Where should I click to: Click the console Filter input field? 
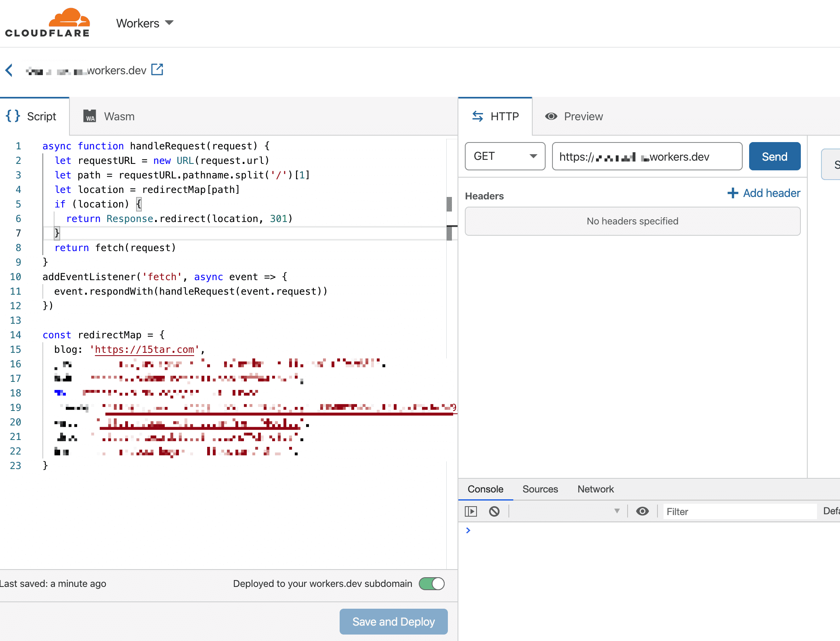(x=739, y=511)
